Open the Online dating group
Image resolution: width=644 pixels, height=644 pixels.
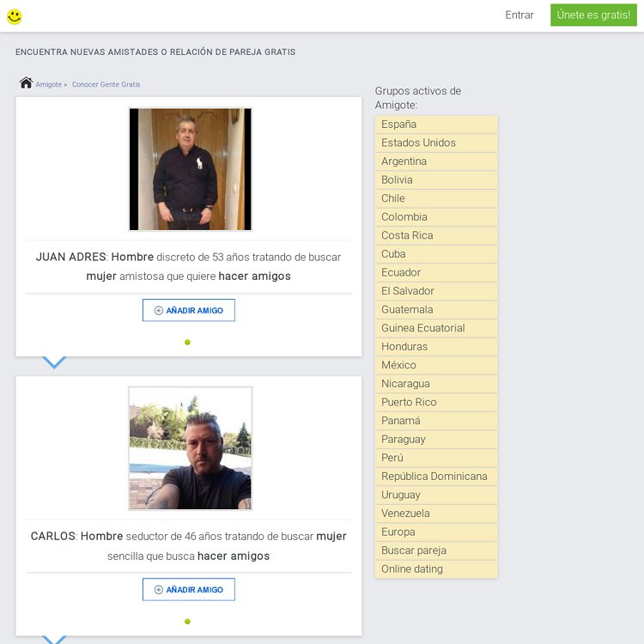point(436,569)
